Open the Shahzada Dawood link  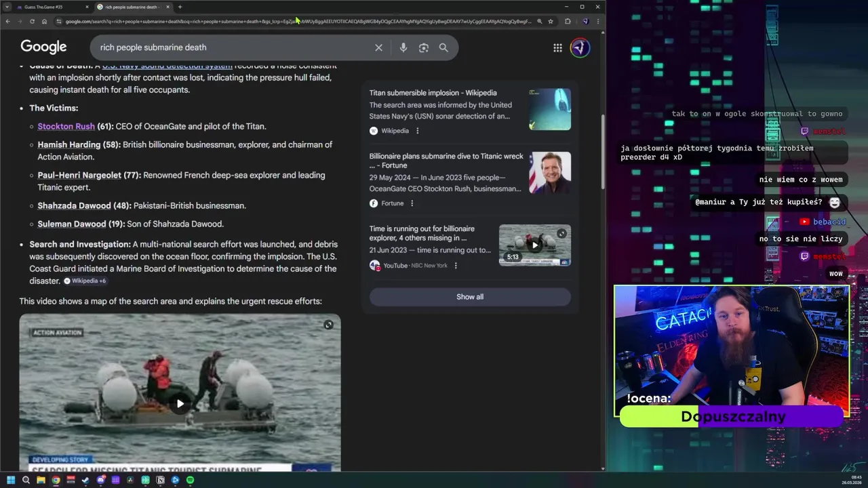[x=75, y=205]
